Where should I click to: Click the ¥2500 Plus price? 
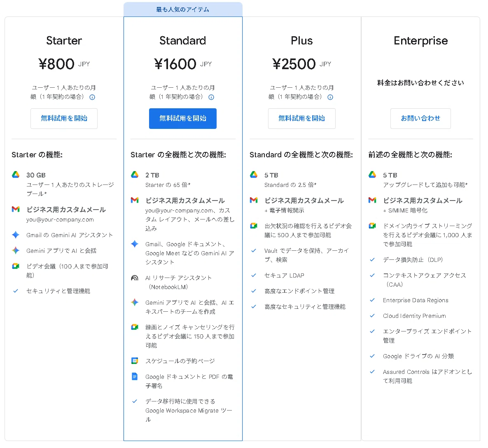[x=294, y=64]
